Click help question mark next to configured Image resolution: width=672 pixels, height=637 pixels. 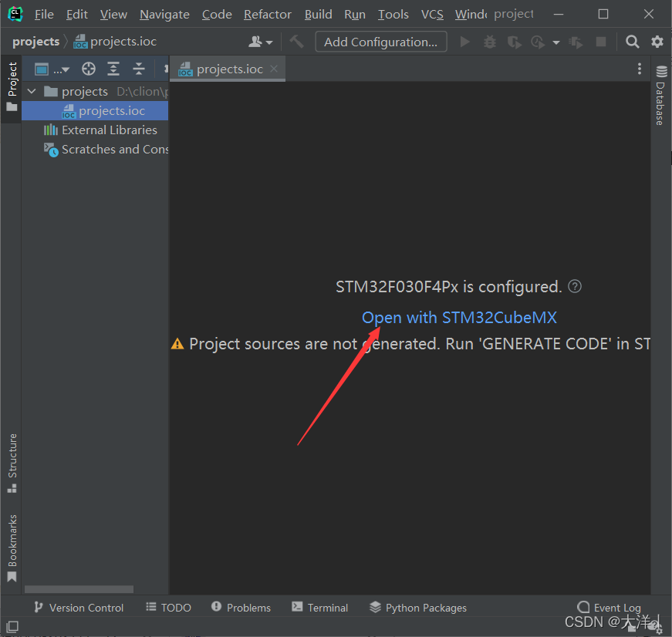point(574,286)
